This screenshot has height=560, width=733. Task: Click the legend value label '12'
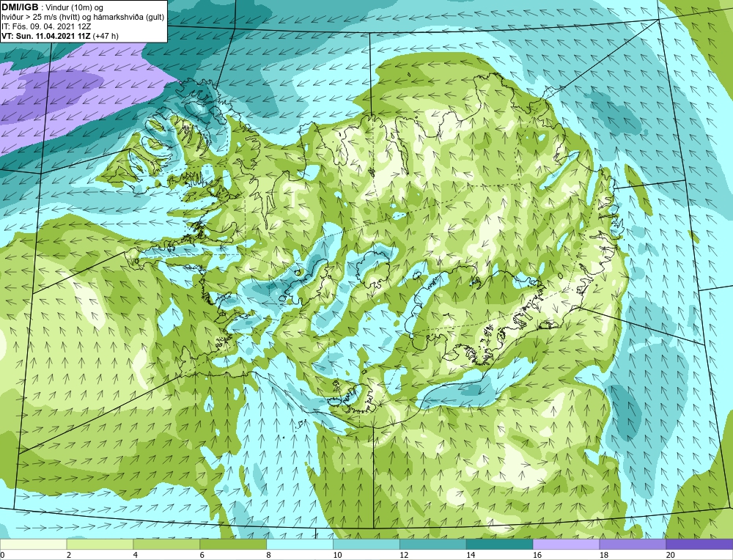coord(404,556)
